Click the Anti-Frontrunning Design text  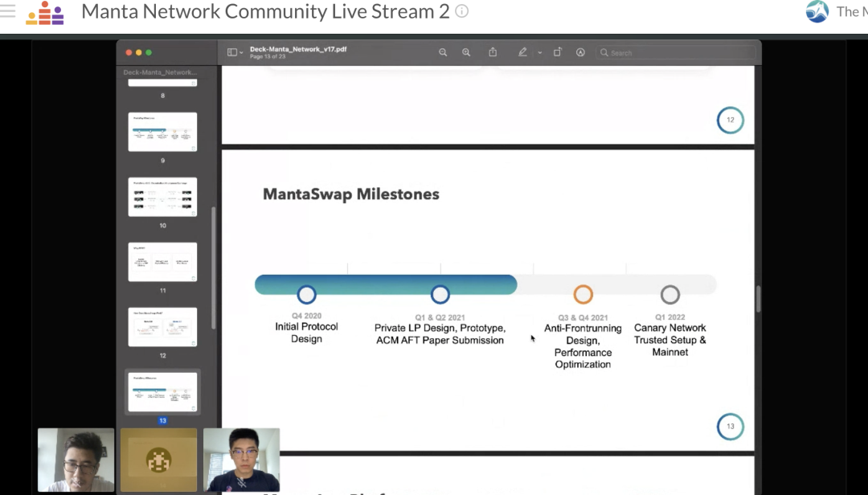583,334
